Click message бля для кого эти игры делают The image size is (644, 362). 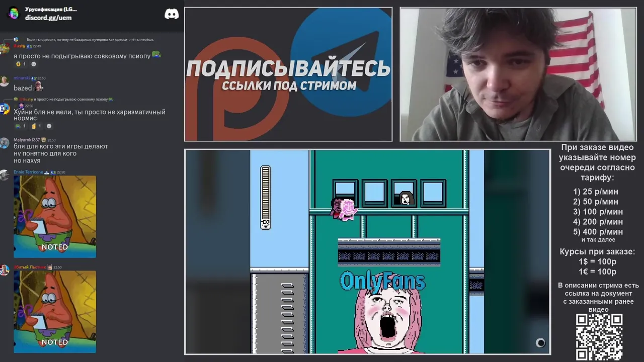coord(61,146)
